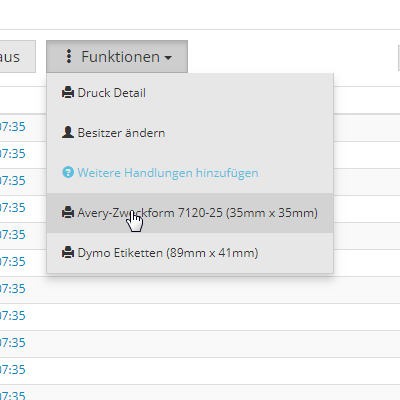Click the caret arrow on Funktionen

point(168,58)
